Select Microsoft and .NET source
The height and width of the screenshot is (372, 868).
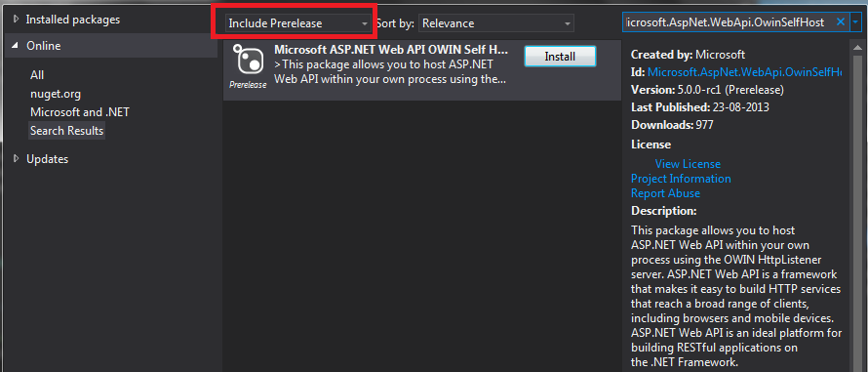pyautogui.click(x=80, y=112)
